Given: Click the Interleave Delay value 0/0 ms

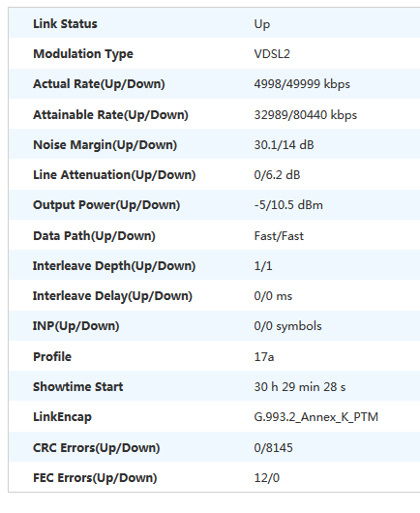Looking at the screenshot, I should (273, 296).
